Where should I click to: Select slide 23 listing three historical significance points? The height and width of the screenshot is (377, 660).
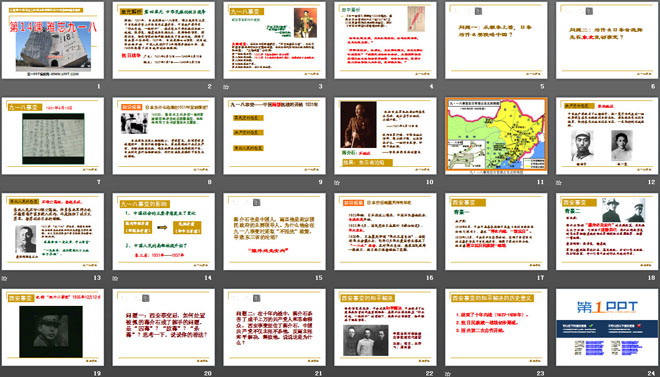[496, 327]
